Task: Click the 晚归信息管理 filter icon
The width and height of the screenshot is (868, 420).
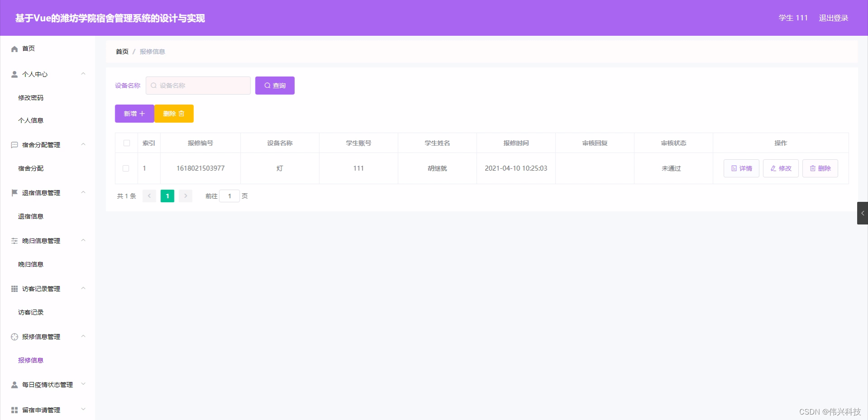Action: pos(13,240)
